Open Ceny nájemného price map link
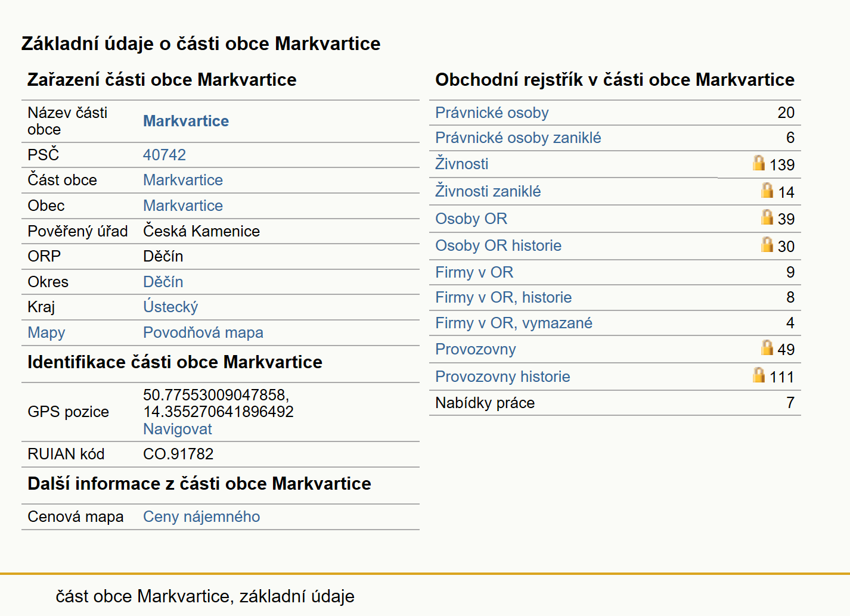The image size is (850, 616). pyautogui.click(x=201, y=517)
